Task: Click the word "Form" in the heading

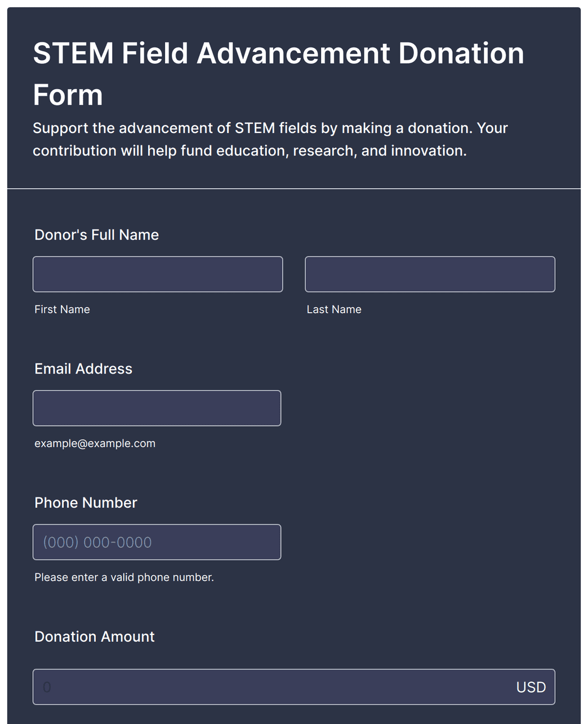Action: point(68,95)
